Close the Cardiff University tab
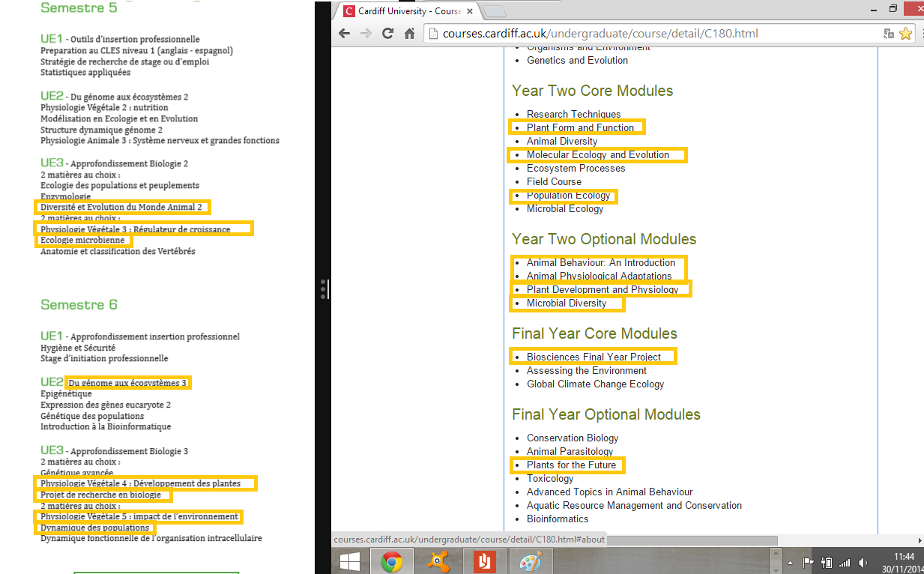This screenshot has width=924, height=574. [x=469, y=11]
